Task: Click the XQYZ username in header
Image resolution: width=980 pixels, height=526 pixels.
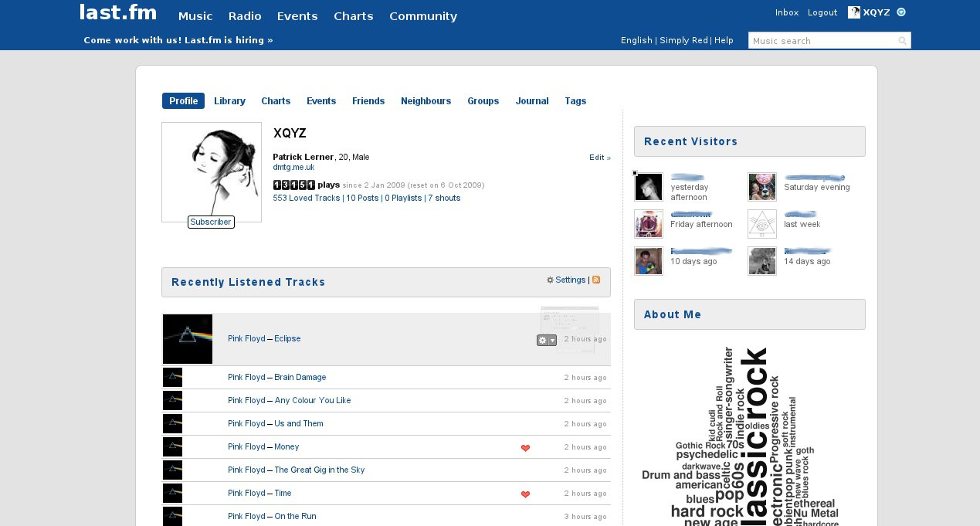Action: pyautogui.click(x=877, y=12)
